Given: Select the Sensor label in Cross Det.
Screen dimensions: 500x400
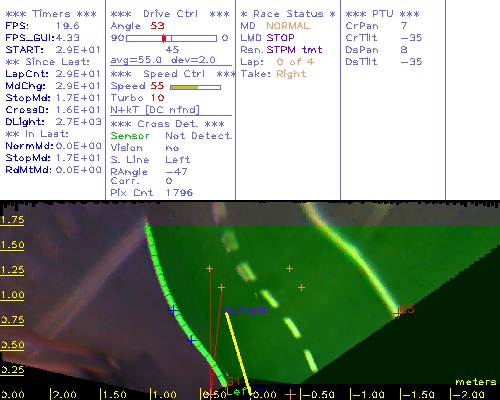Looking at the screenshot, I should coord(130,136).
